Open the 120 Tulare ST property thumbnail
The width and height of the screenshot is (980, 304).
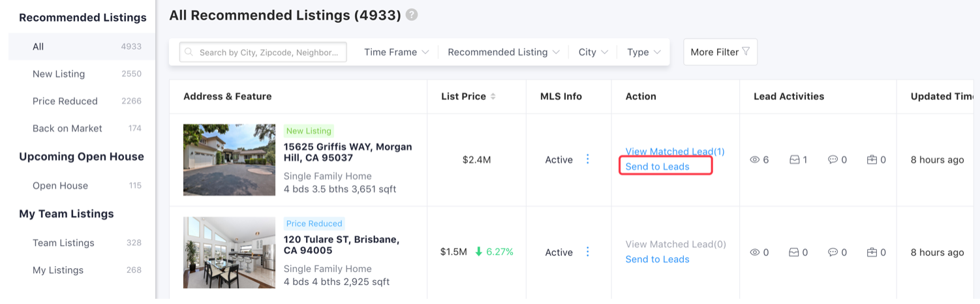pyautogui.click(x=229, y=252)
